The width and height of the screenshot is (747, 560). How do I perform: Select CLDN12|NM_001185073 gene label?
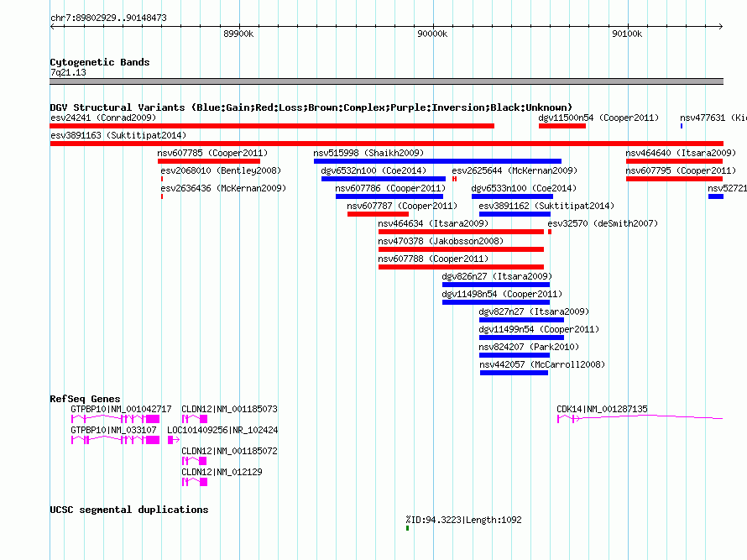[x=229, y=409]
